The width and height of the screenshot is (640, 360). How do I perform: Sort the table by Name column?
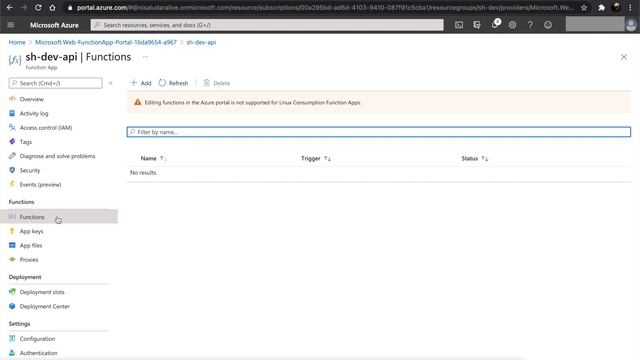tap(153, 158)
